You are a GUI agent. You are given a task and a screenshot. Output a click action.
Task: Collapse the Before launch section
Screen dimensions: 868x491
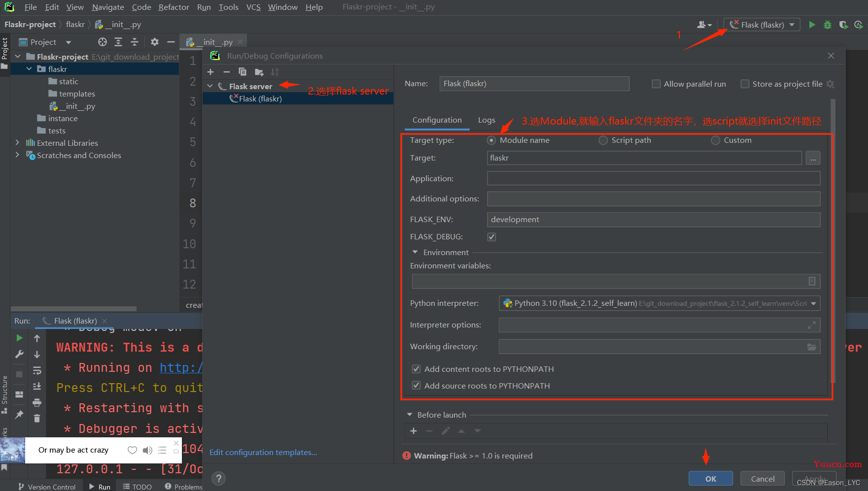click(409, 415)
